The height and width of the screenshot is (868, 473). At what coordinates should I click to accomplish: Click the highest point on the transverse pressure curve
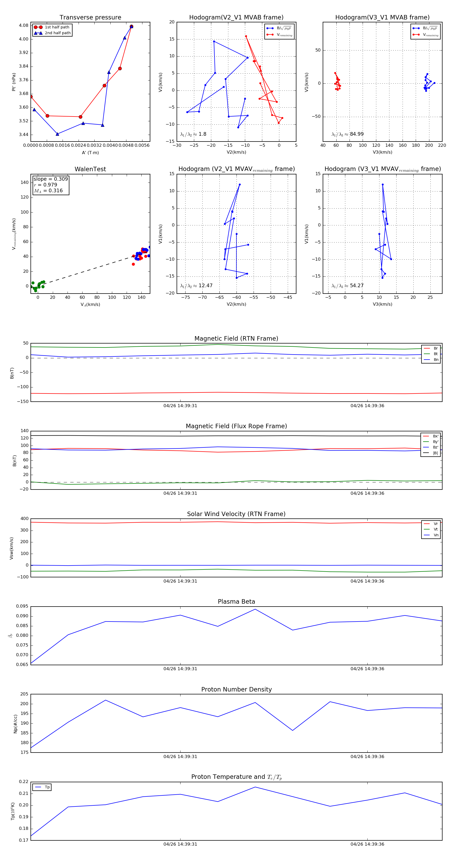coord(131,26)
